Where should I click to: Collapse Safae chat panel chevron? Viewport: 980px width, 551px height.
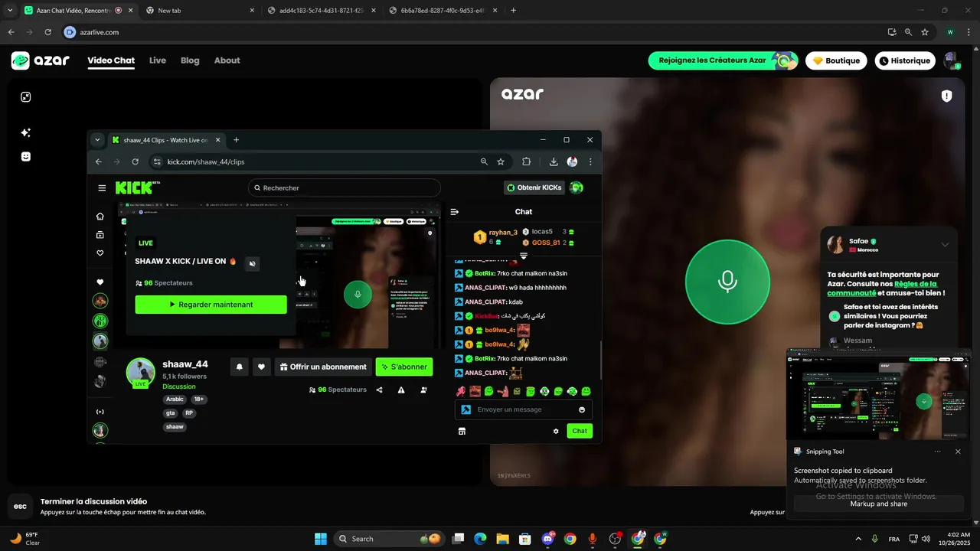[945, 245]
